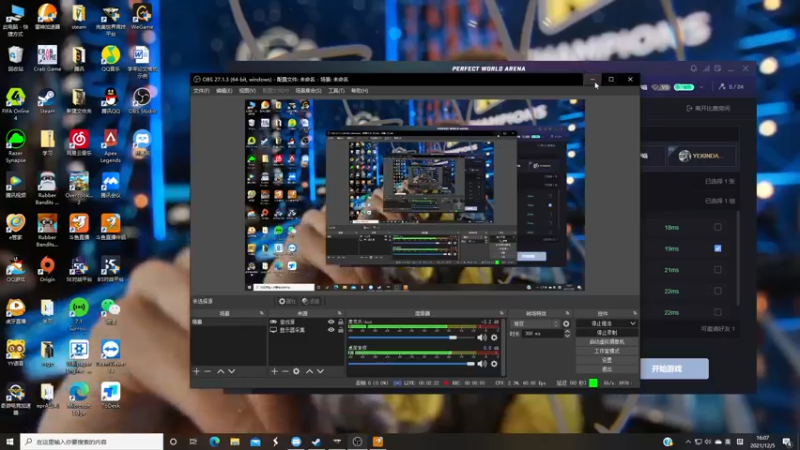Toggle lock on display capture source
This screenshot has height=450, width=800.
coord(341,330)
